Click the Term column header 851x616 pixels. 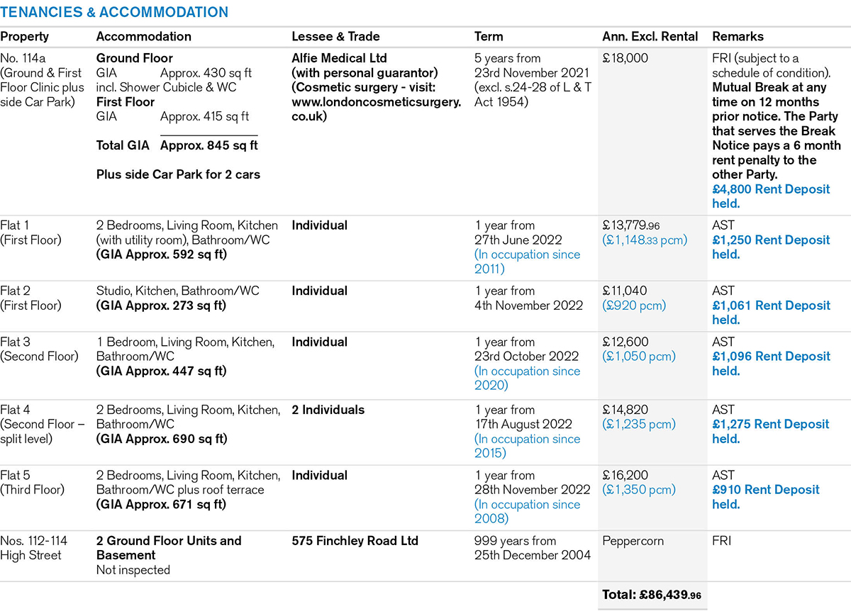(x=489, y=36)
